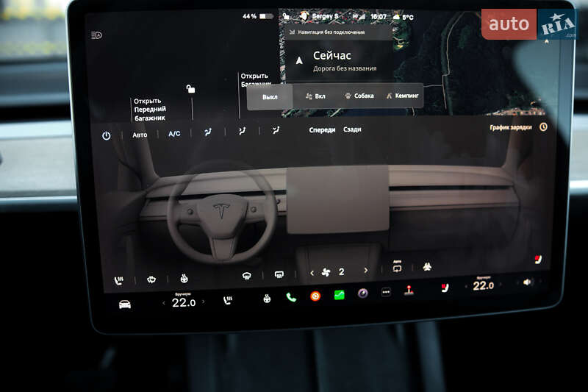Toggle the A/C button

pyautogui.click(x=174, y=134)
